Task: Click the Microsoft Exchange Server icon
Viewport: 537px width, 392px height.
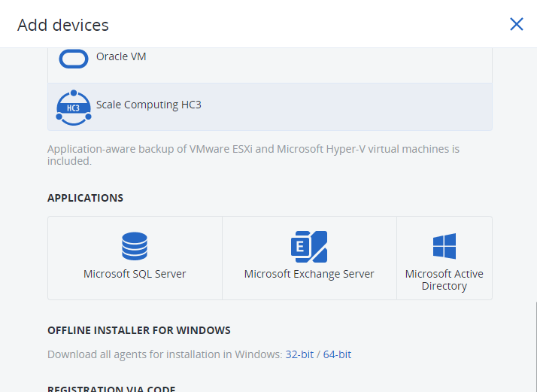Action: pyautogui.click(x=309, y=247)
